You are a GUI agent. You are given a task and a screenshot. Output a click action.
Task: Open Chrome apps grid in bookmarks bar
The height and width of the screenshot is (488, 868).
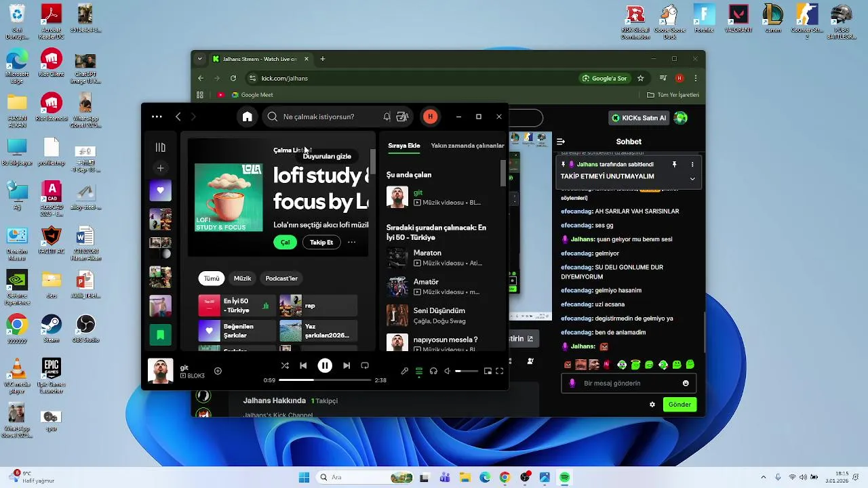point(200,95)
